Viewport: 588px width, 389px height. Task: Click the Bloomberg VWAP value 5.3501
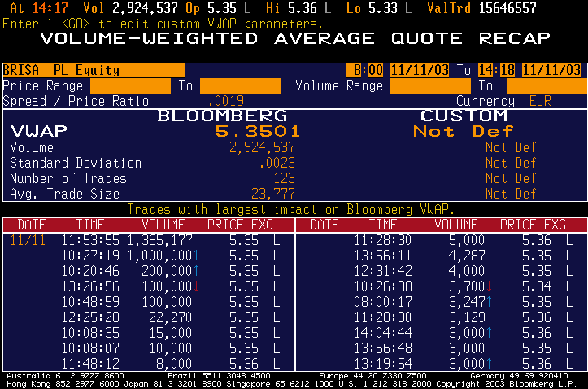[258, 131]
